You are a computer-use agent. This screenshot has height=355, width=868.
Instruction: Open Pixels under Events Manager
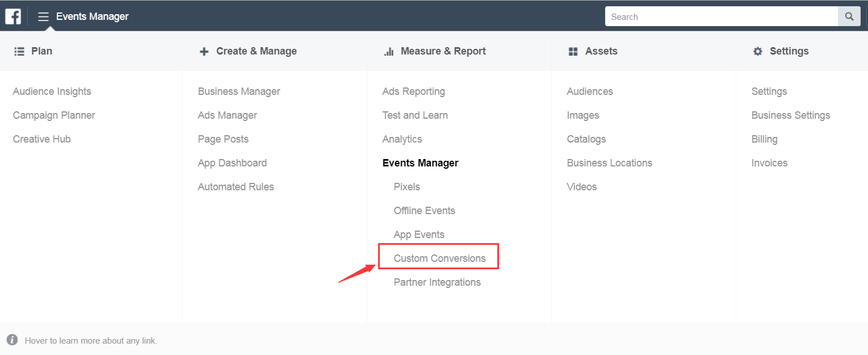(x=406, y=187)
